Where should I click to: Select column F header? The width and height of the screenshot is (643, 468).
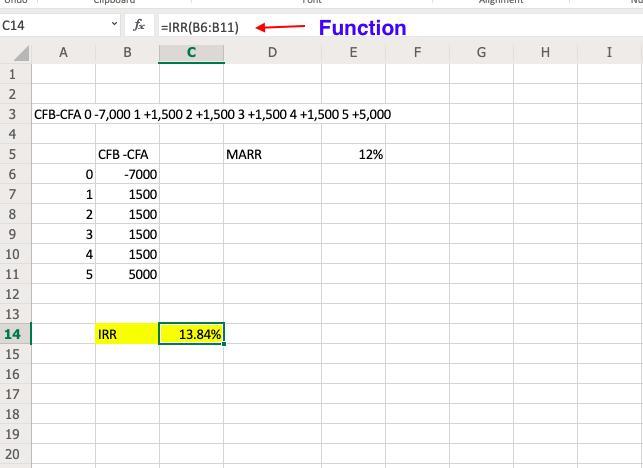pos(417,53)
